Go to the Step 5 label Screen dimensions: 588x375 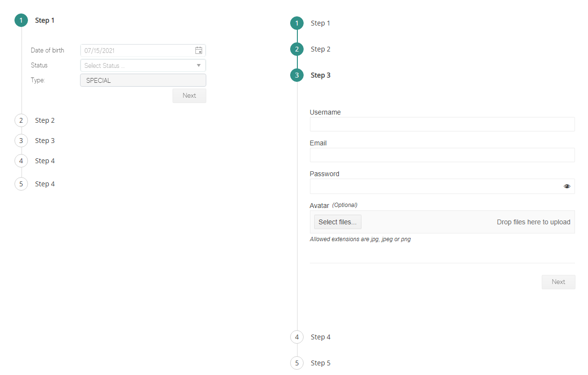(321, 363)
